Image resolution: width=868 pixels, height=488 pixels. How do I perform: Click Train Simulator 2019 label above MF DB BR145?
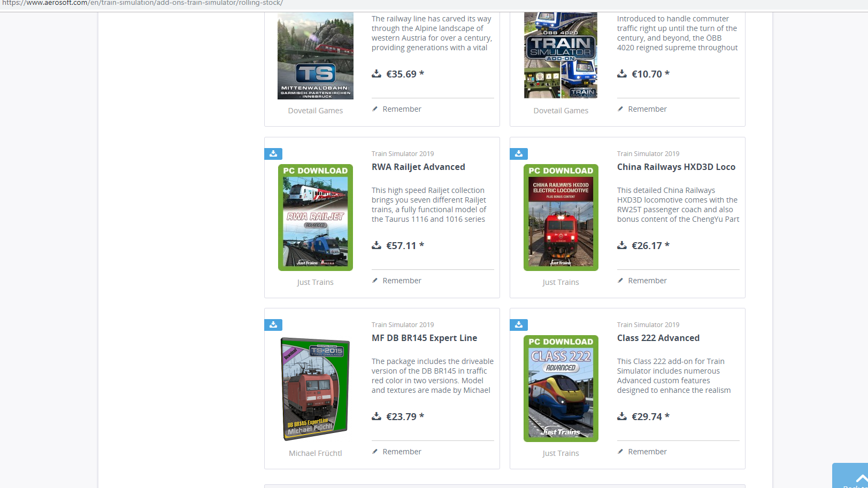point(403,324)
